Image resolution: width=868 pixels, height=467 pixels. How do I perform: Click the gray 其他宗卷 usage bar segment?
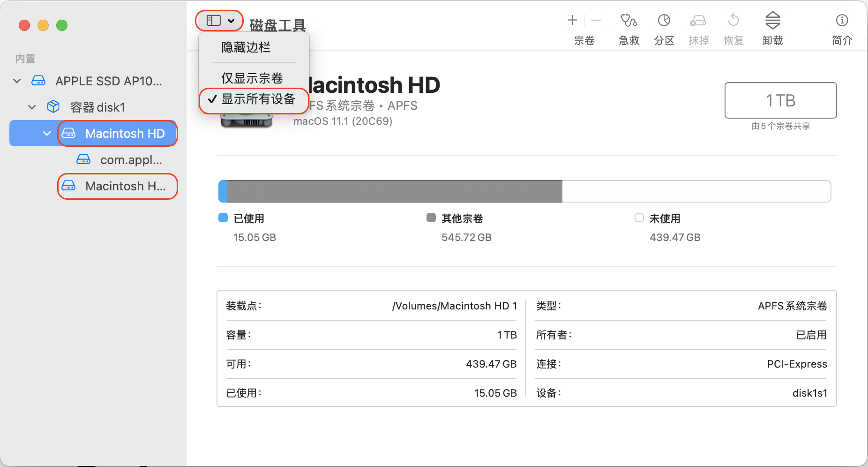coord(394,191)
